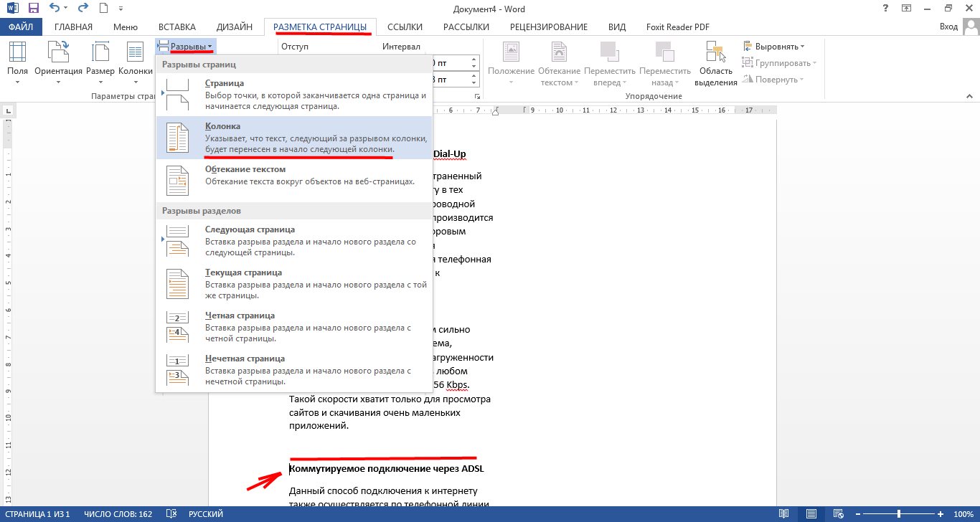This screenshot has width=980, height=522.
Task: Click the Вход sign-in link
Action: [x=948, y=27]
